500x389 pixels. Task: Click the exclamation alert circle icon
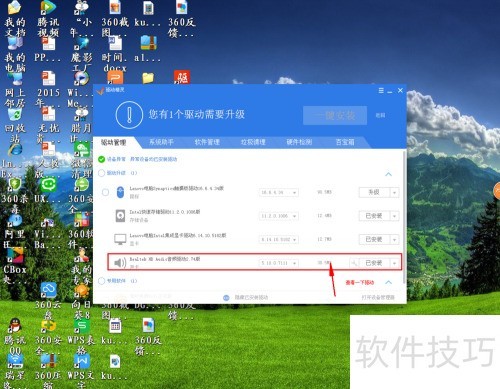pyautogui.click(x=129, y=115)
